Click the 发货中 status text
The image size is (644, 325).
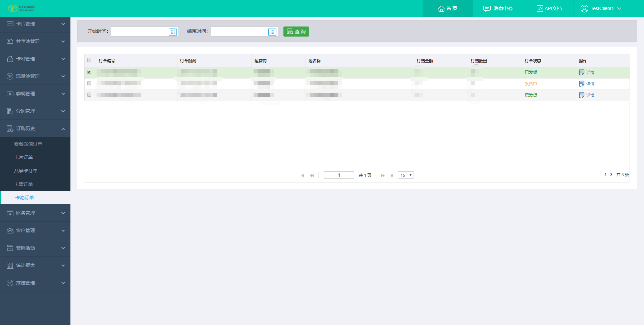point(531,84)
